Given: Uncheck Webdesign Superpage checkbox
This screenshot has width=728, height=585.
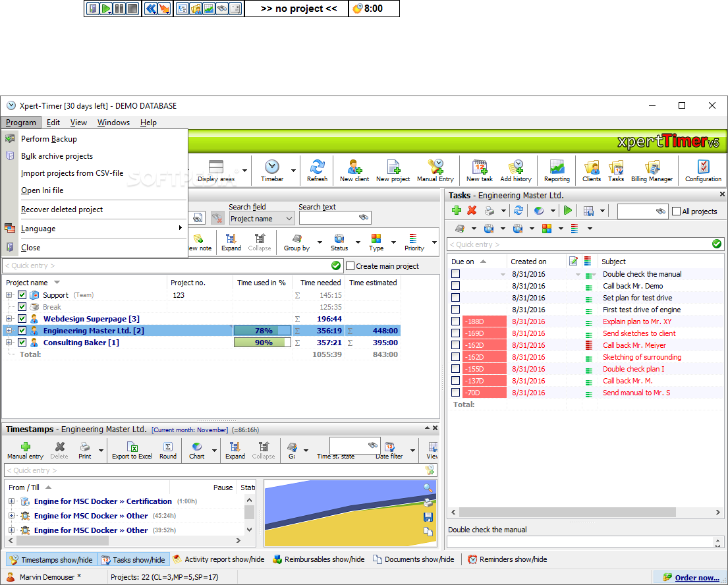Looking at the screenshot, I should coord(22,318).
